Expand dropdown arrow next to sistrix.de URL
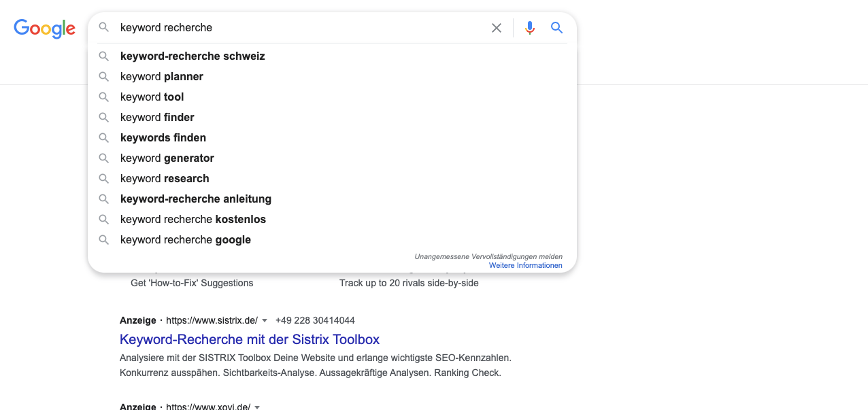Image resolution: width=868 pixels, height=410 pixels. 265,320
